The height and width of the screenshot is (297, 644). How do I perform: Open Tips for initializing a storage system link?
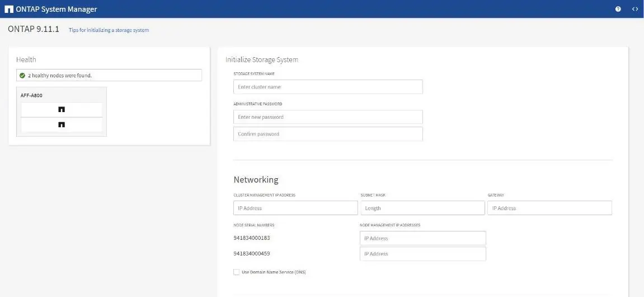[x=109, y=30]
